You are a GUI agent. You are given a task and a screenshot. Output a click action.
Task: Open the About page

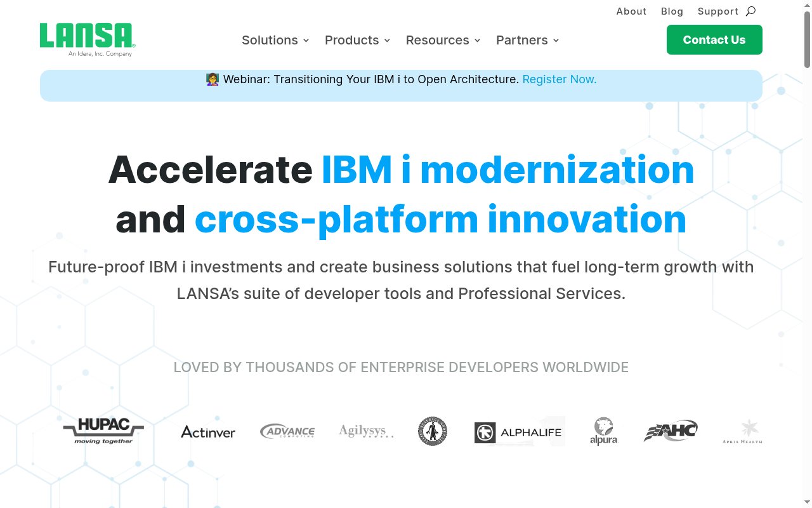[x=631, y=11]
